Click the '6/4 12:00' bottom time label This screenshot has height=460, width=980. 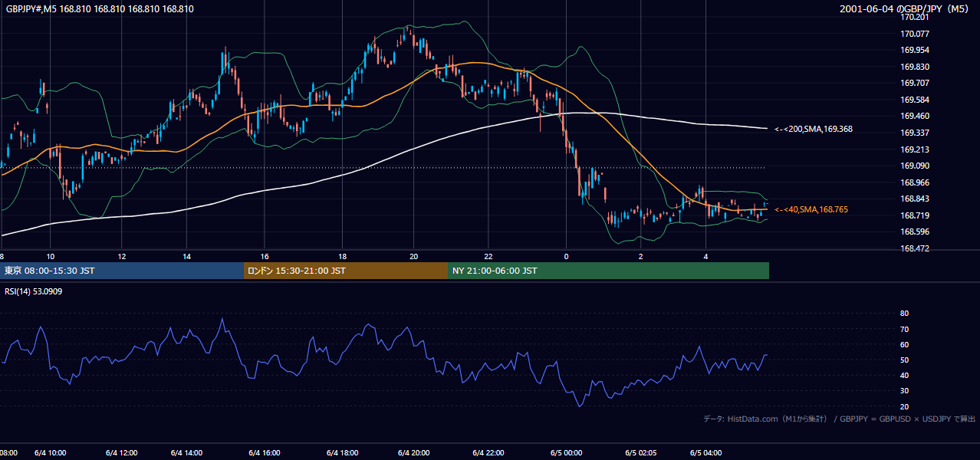click(x=122, y=453)
